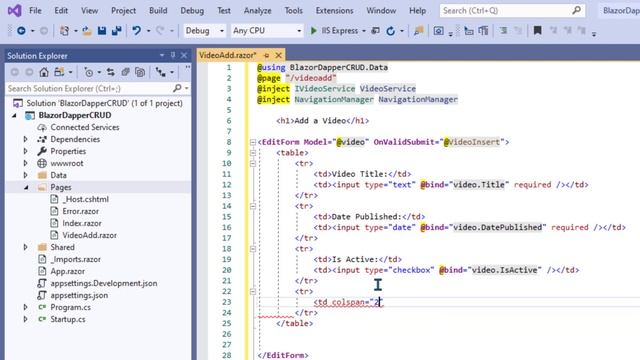Screen dimensions: 640x360
Task: Expand the Dependencies node
Action: pyautogui.click(x=25, y=139)
